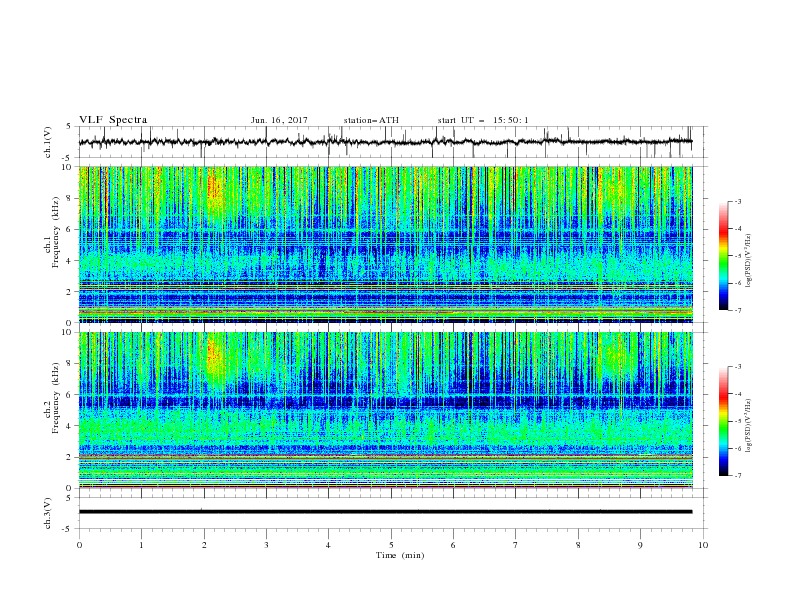Viewport: 792px width, 612px height.
Task: Click the "ch.1(V)" axis label
Action: pos(48,142)
